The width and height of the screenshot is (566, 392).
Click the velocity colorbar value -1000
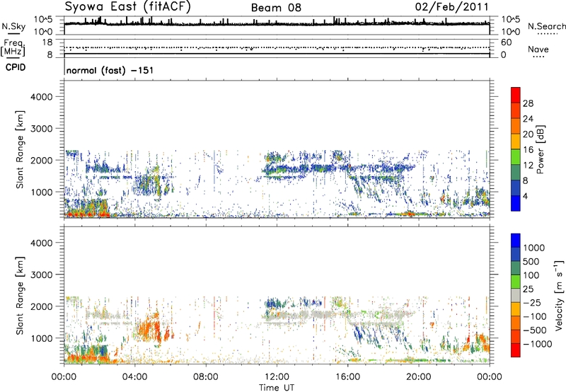coord(537,344)
